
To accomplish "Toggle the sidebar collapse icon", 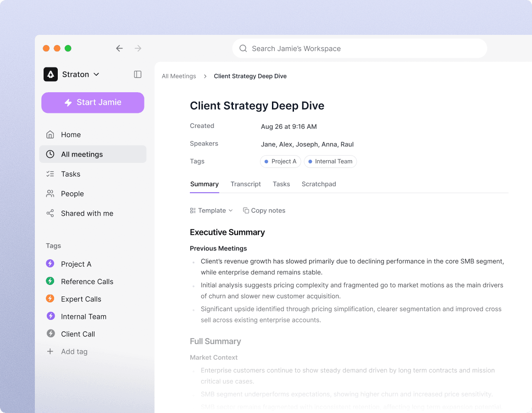I will point(138,74).
